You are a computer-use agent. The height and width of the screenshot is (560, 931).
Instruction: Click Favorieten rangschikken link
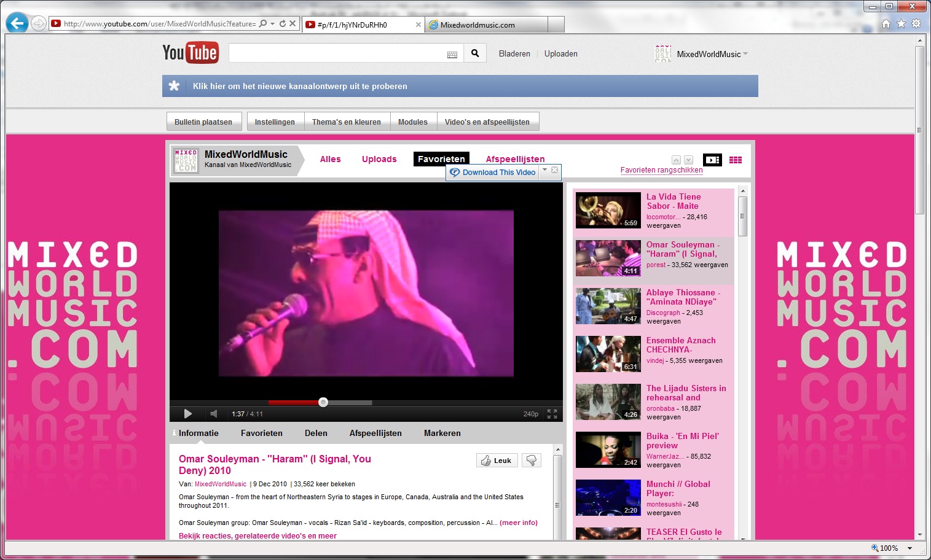(661, 170)
